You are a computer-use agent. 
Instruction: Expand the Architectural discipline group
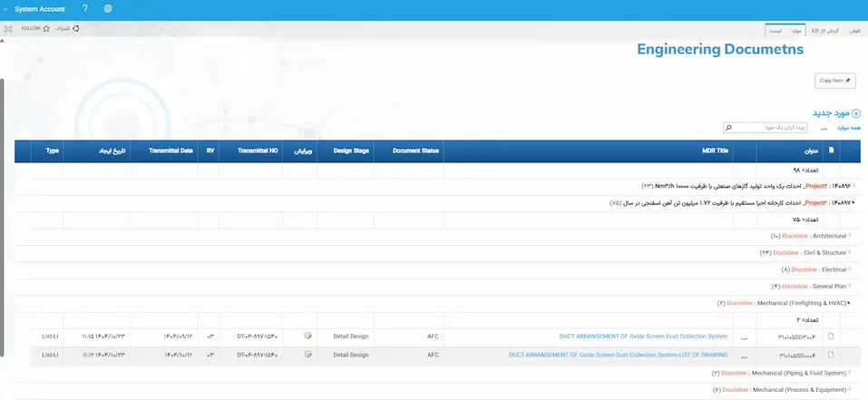tap(849, 236)
